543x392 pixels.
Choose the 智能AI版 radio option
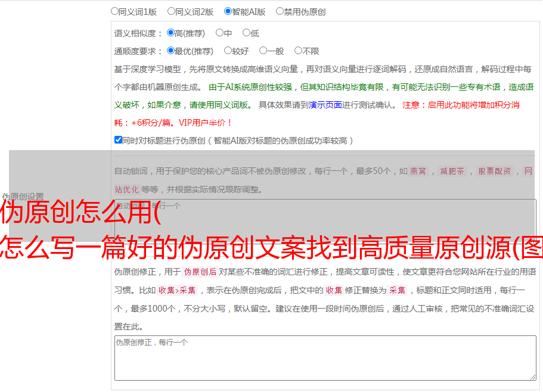[228, 11]
